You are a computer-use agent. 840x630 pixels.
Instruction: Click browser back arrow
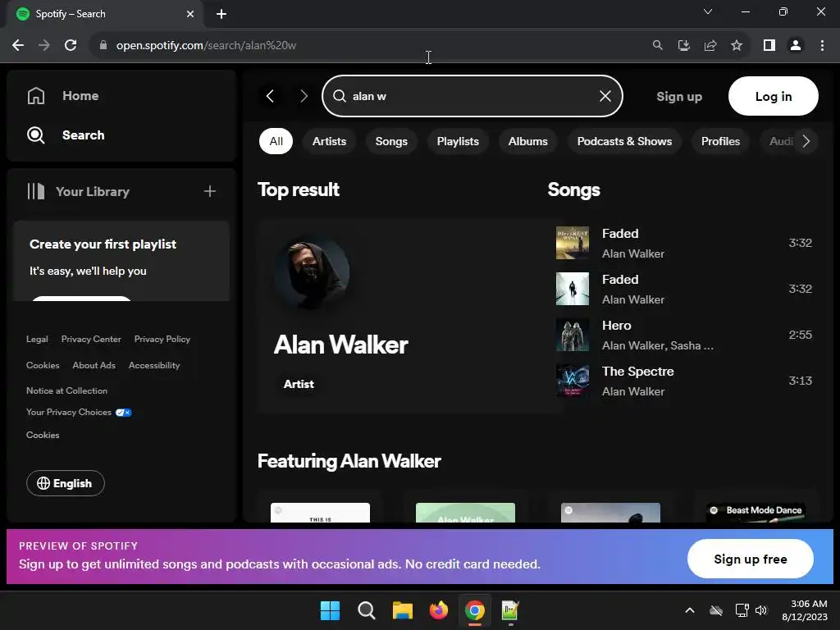click(18, 46)
